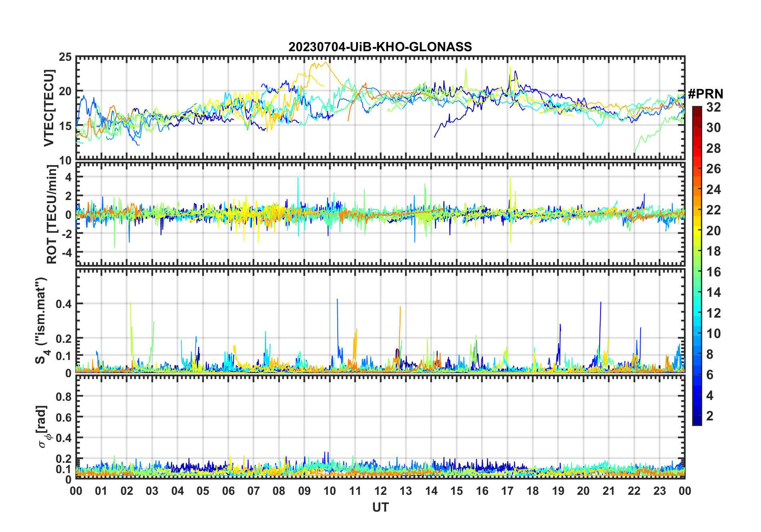The width and height of the screenshot is (761, 532).
Task: Click the #PRN colorbar title
Action: 705,94
